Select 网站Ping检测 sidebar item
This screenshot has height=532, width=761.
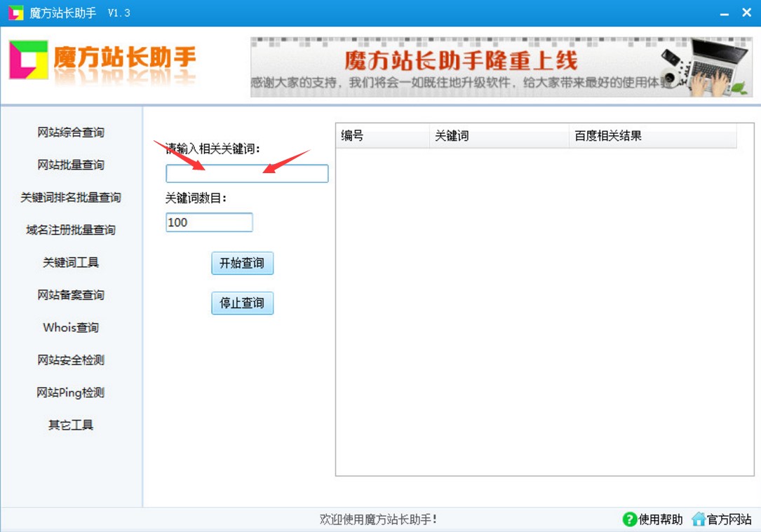click(71, 393)
